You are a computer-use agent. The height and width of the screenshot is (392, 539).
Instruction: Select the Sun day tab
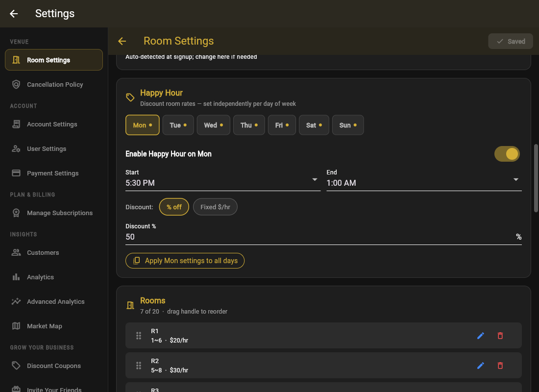(348, 125)
